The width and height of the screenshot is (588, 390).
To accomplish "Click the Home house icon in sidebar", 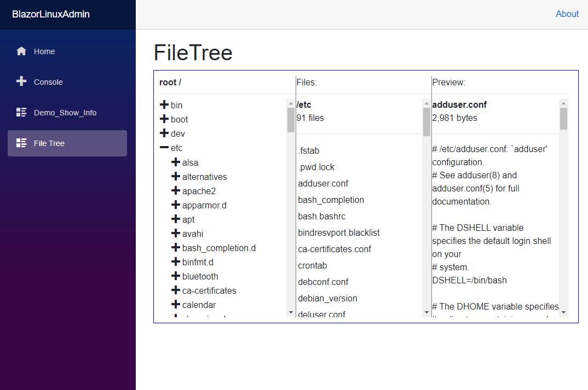I will click(x=21, y=51).
